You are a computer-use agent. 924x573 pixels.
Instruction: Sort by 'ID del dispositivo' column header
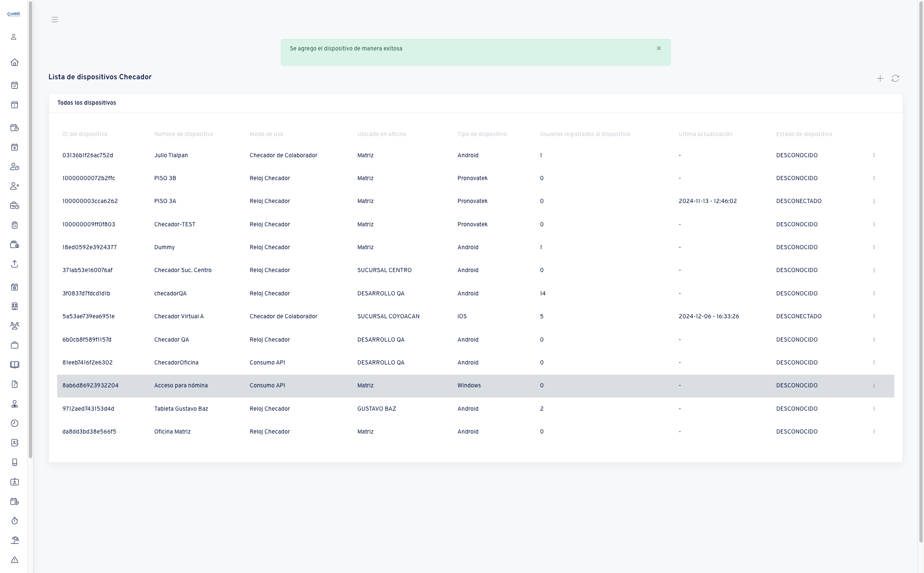[x=85, y=134]
